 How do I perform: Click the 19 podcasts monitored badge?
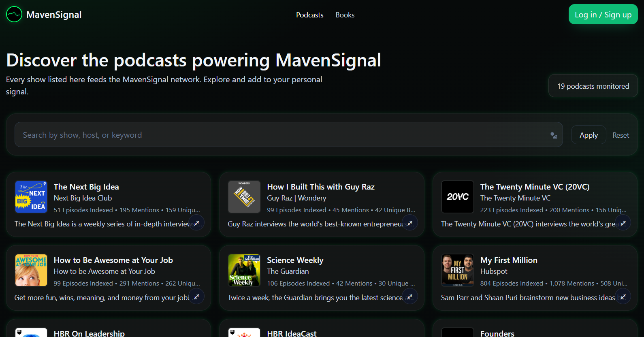click(x=593, y=86)
